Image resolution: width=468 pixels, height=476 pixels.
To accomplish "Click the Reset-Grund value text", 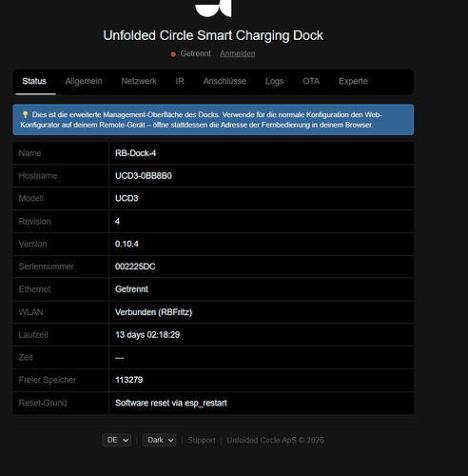I will tap(171, 403).
